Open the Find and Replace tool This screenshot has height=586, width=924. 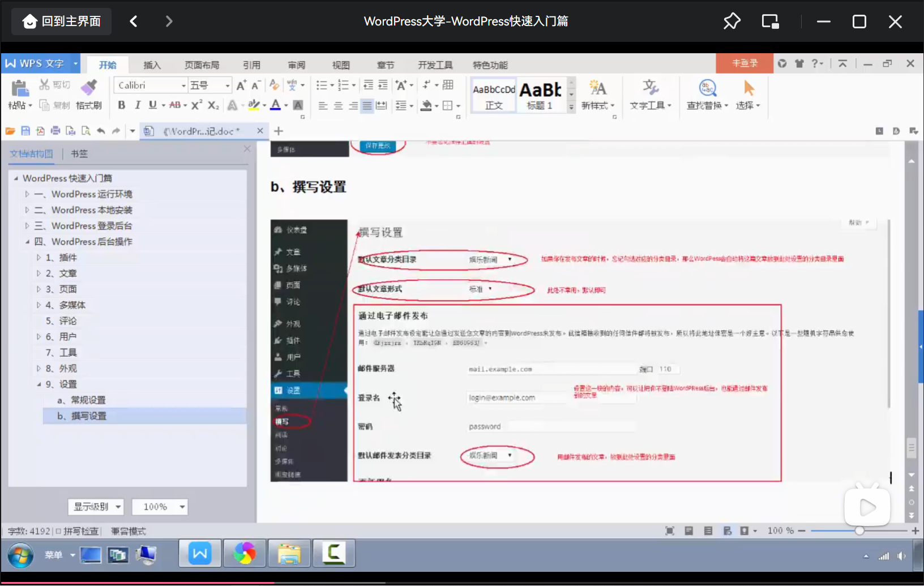(x=707, y=95)
